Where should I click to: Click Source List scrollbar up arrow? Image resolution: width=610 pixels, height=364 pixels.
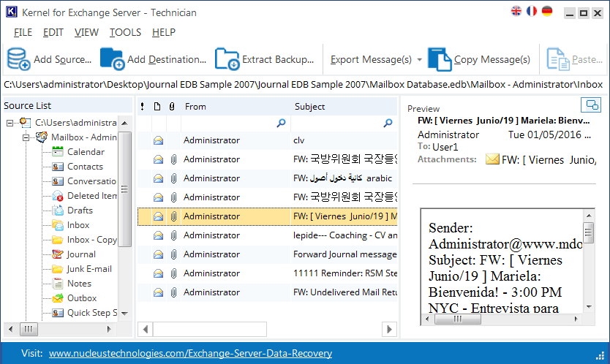[124, 124]
